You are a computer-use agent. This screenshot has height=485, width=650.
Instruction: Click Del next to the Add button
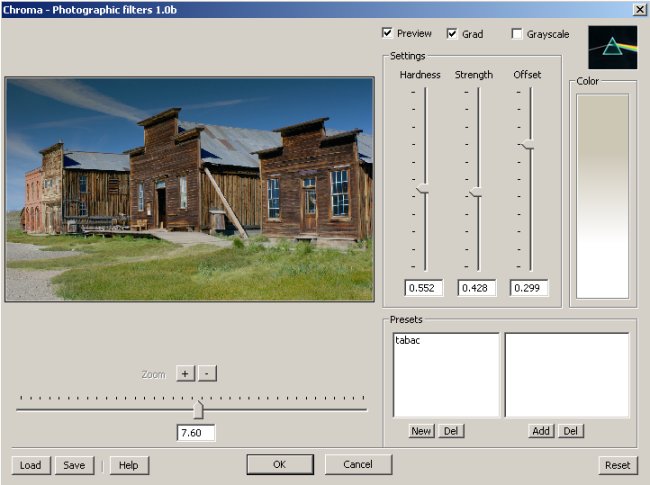tap(570, 431)
